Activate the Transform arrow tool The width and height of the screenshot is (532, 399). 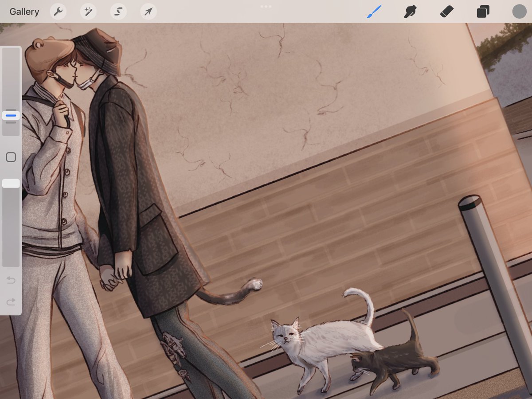point(149,12)
